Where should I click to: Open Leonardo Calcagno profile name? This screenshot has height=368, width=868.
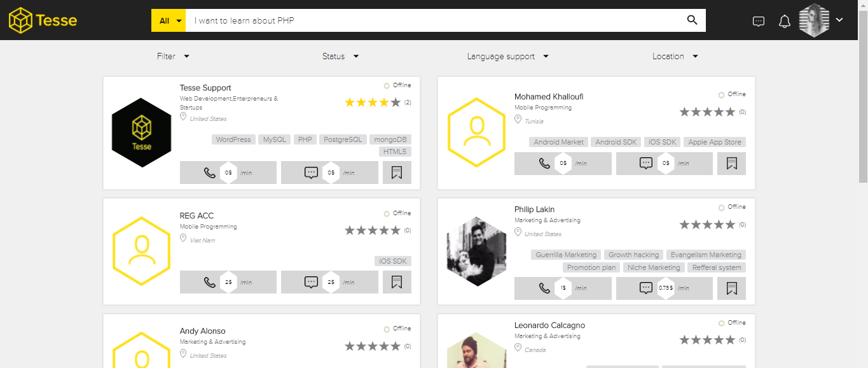(x=549, y=325)
